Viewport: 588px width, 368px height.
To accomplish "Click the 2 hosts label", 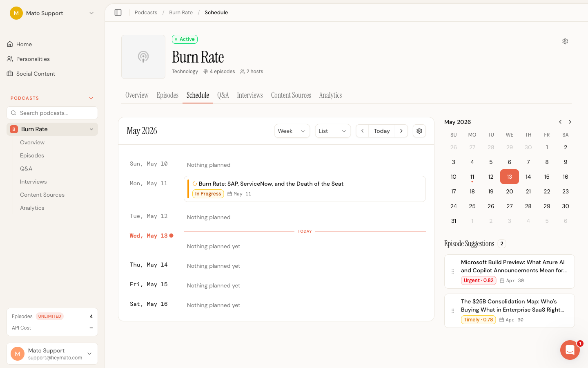I will (252, 72).
